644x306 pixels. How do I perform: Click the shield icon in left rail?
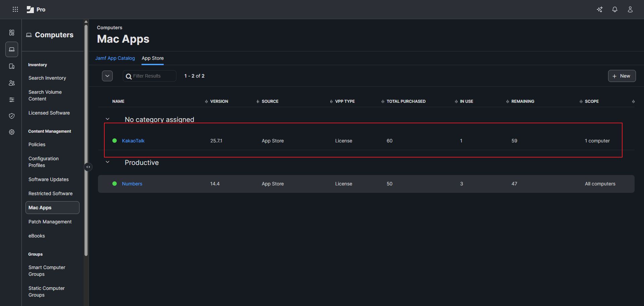pos(12,116)
